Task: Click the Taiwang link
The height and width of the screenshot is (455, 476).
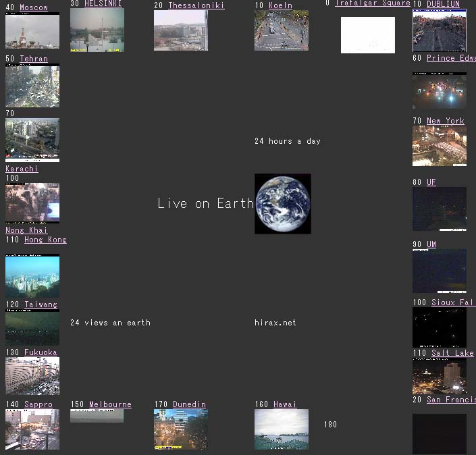Action: pyautogui.click(x=41, y=304)
